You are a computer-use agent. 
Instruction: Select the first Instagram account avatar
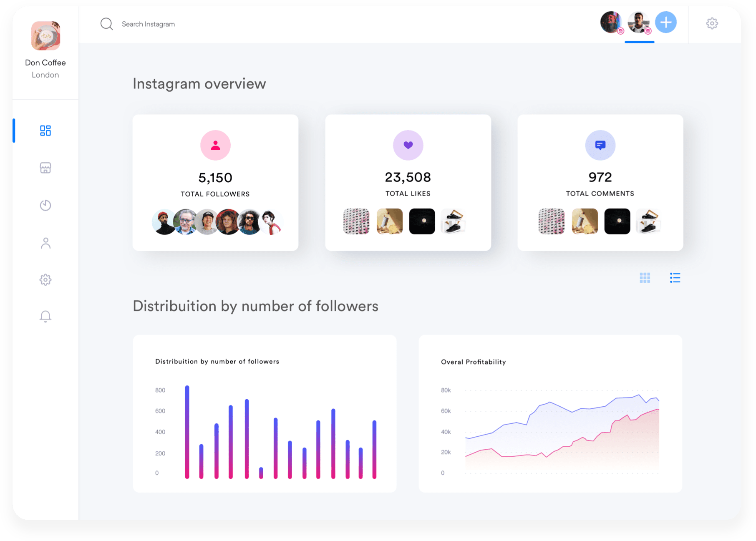611,22
